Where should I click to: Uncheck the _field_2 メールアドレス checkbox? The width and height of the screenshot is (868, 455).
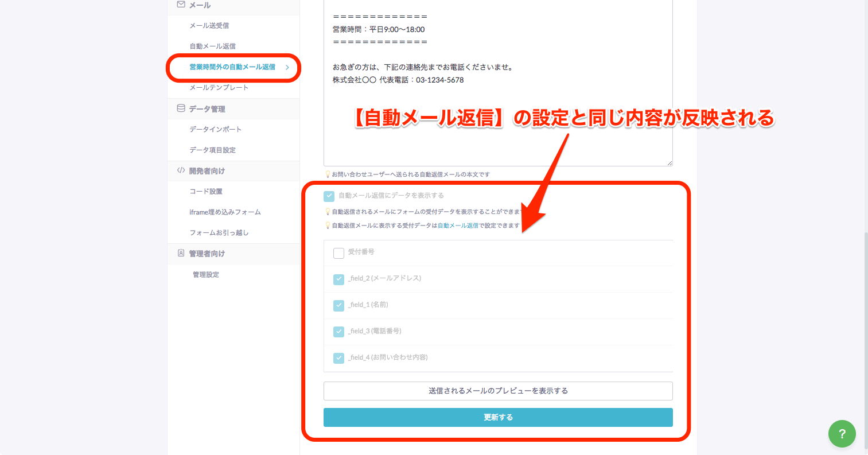(x=338, y=279)
